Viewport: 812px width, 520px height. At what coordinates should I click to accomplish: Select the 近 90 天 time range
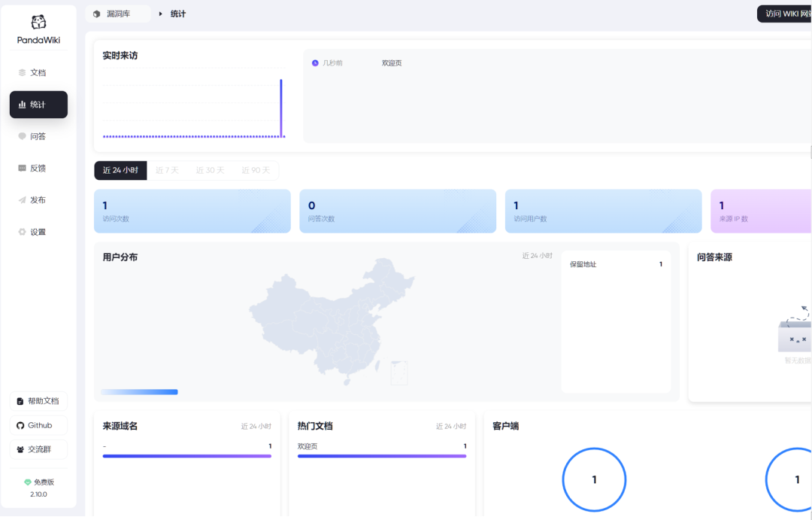click(x=256, y=170)
